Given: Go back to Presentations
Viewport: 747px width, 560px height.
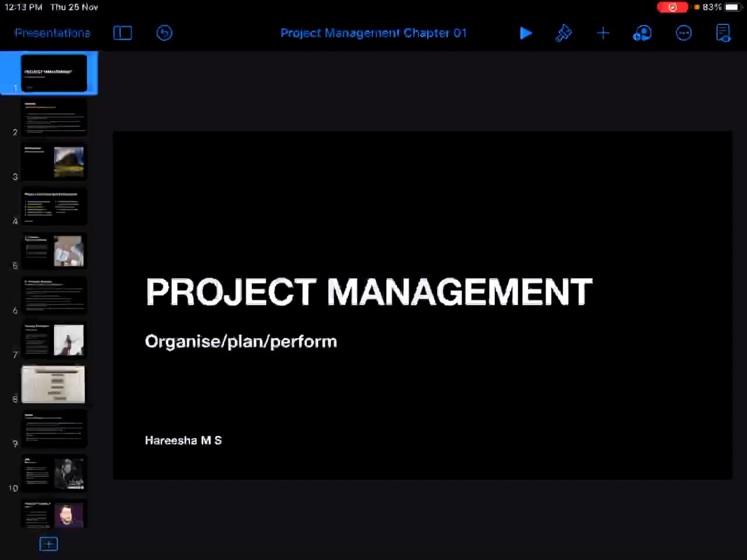Looking at the screenshot, I should pos(53,33).
